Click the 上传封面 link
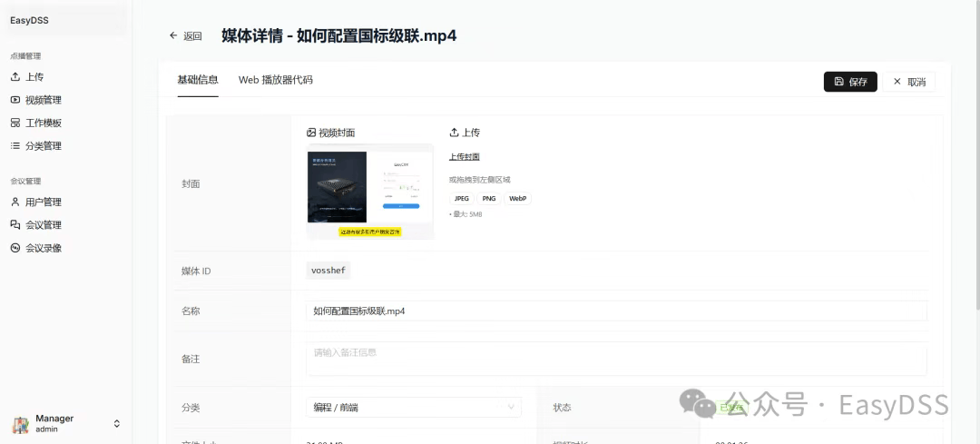 464,157
